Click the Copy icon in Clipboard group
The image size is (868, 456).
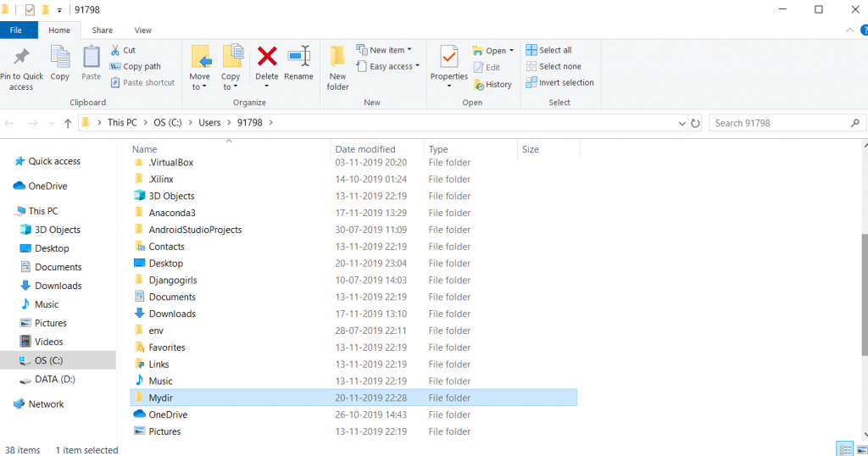[60, 65]
